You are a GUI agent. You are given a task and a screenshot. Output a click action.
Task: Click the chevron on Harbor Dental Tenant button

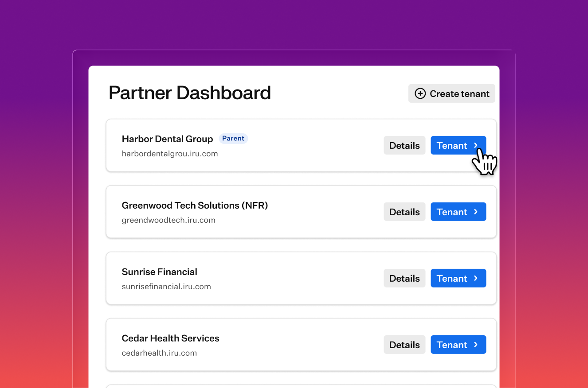pos(476,145)
